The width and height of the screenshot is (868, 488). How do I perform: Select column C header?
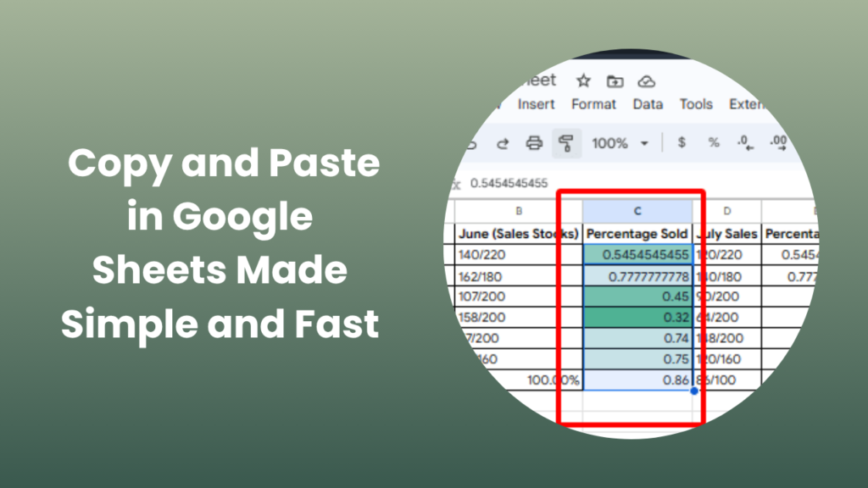coord(637,211)
